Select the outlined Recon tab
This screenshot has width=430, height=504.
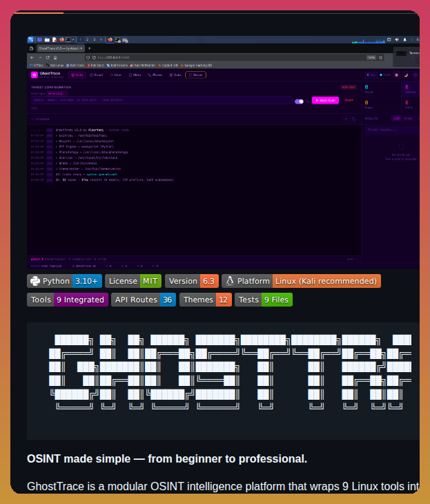195,75
